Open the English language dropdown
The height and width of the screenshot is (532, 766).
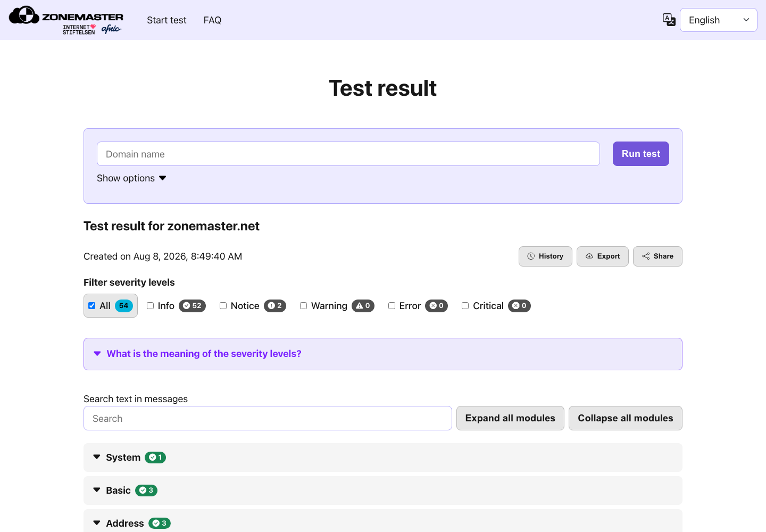tap(718, 20)
